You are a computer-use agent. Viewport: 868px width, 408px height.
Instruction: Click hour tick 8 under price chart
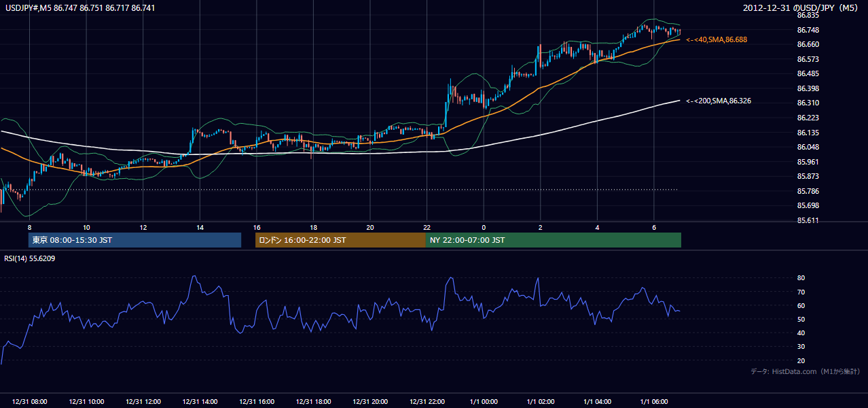tap(29, 227)
